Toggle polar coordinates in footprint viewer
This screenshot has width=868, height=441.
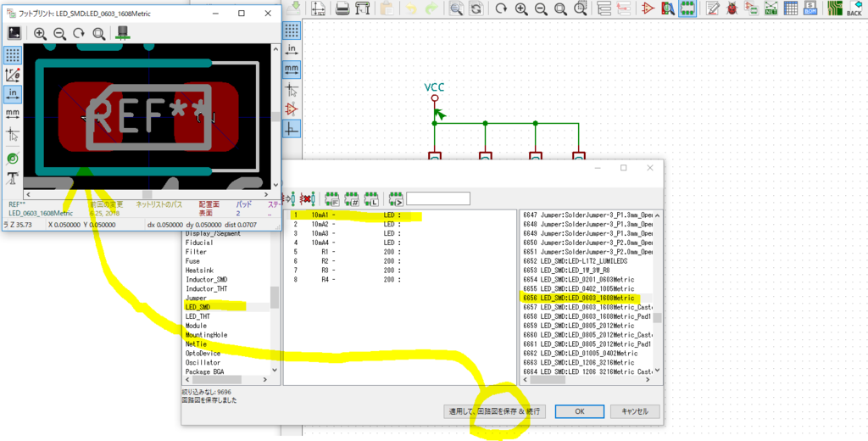tap(13, 75)
